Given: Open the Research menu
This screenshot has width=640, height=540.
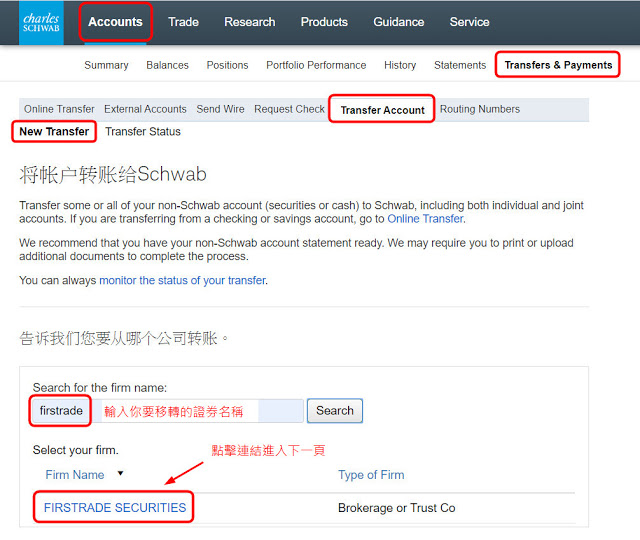Looking at the screenshot, I should 249,22.
